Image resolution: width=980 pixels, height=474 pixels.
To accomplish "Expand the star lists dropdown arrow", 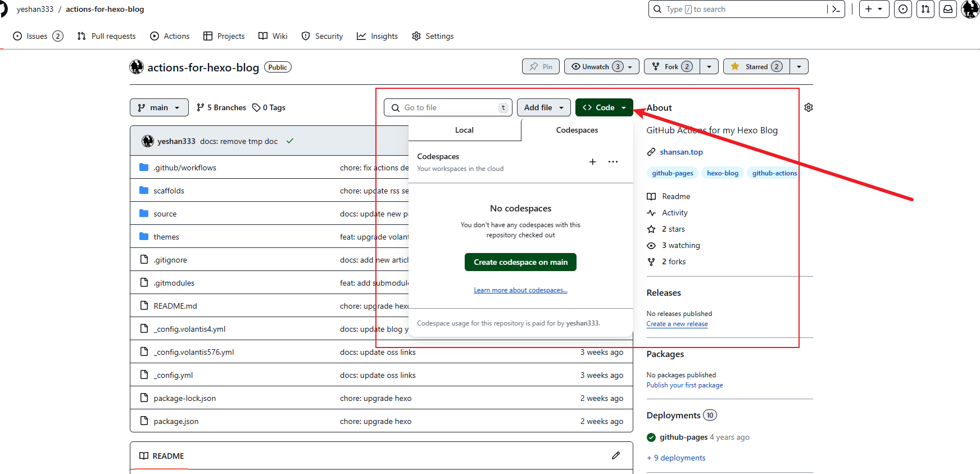I will click(x=799, y=66).
